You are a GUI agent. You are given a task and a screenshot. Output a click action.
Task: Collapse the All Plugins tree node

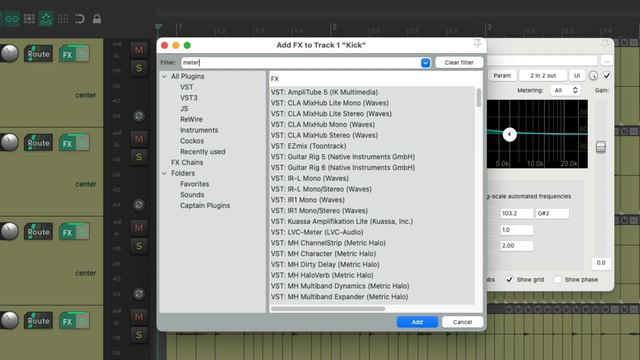pyautogui.click(x=164, y=76)
